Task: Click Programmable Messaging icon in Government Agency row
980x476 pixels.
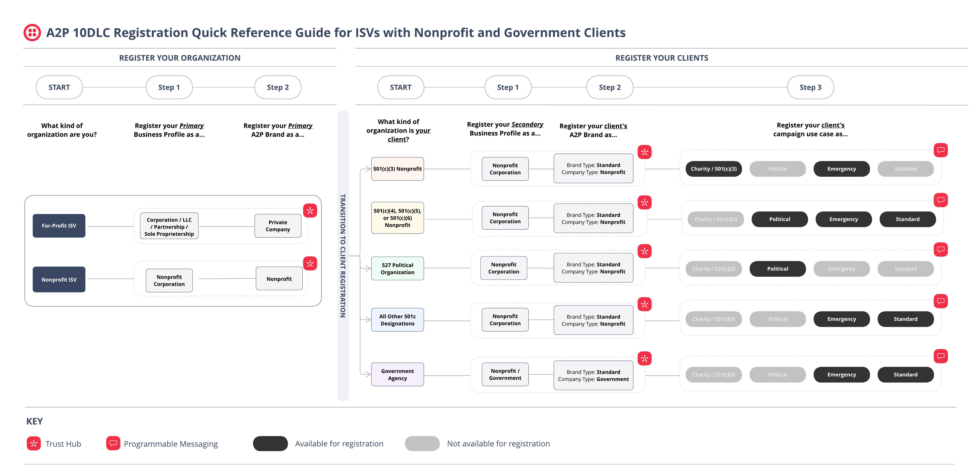Action: (x=940, y=356)
